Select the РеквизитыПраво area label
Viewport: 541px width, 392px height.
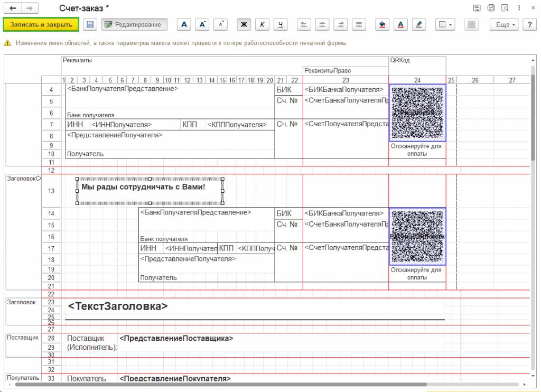click(x=328, y=71)
